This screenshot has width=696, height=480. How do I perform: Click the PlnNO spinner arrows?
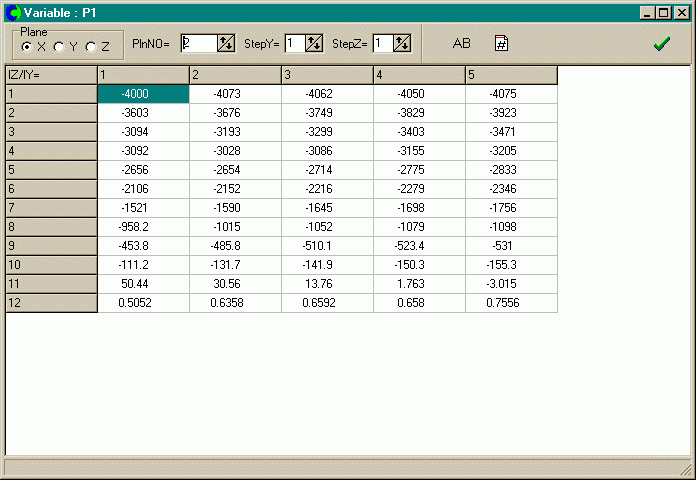click(x=226, y=43)
